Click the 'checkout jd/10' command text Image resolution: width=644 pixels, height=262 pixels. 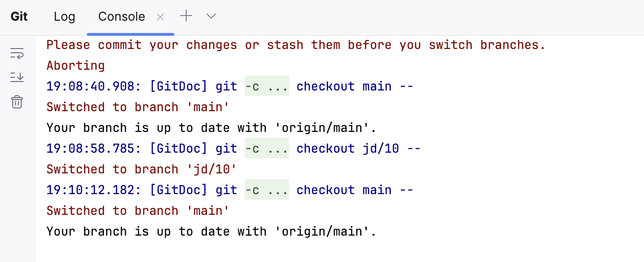click(347, 148)
